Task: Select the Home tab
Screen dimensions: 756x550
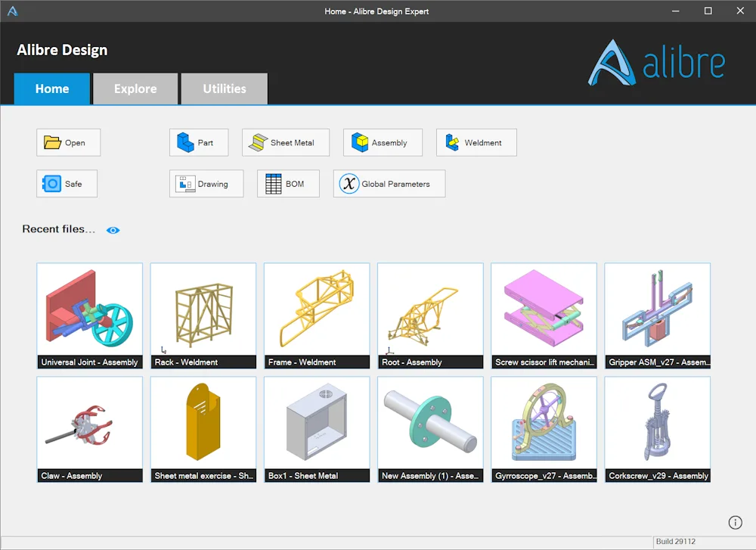Action: [x=52, y=89]
